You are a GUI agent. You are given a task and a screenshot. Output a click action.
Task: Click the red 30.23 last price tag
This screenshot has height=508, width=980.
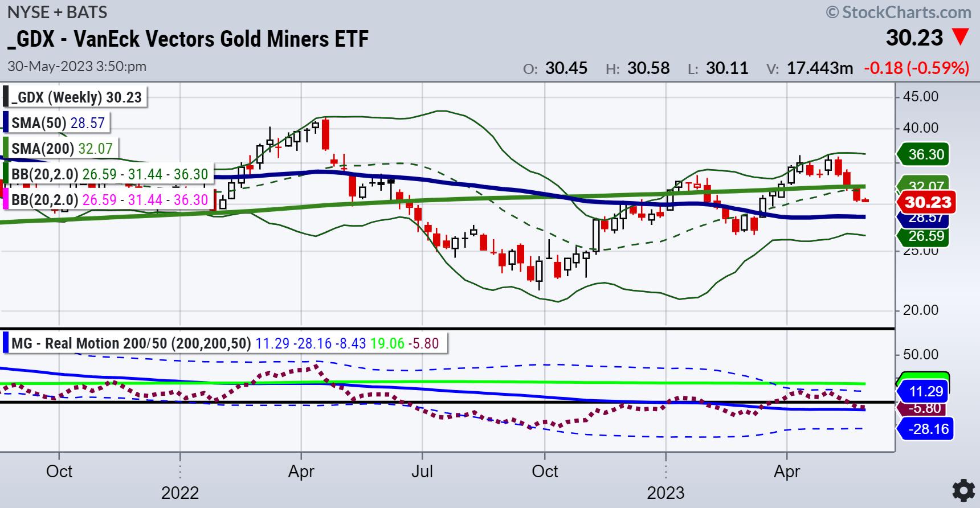pyautogui.click(x=926, y=202)
